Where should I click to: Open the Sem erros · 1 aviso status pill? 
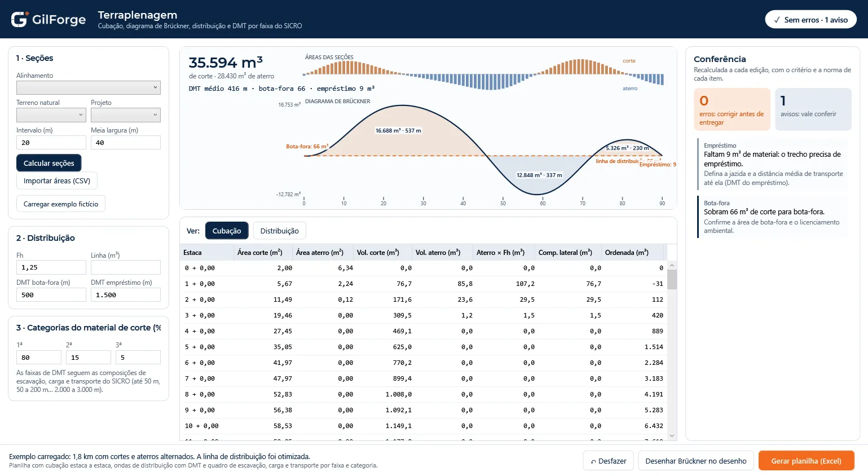(811, 20)
